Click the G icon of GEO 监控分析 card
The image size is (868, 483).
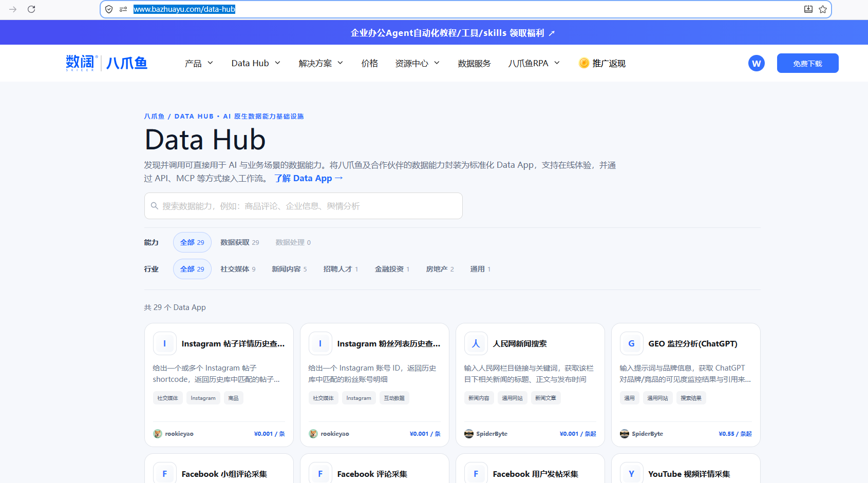click(632, 343)
